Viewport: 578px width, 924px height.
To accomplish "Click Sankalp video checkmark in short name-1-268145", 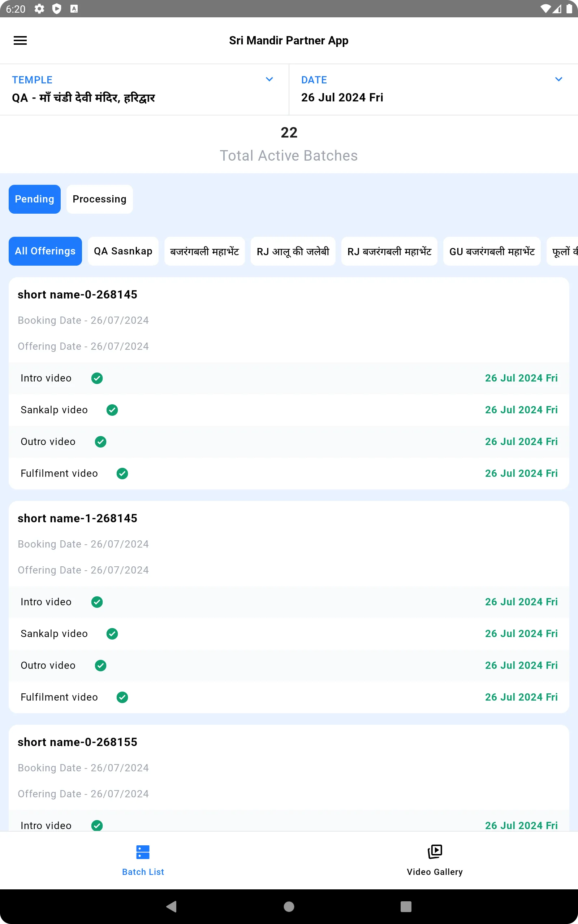I will (x=112, y=634).
